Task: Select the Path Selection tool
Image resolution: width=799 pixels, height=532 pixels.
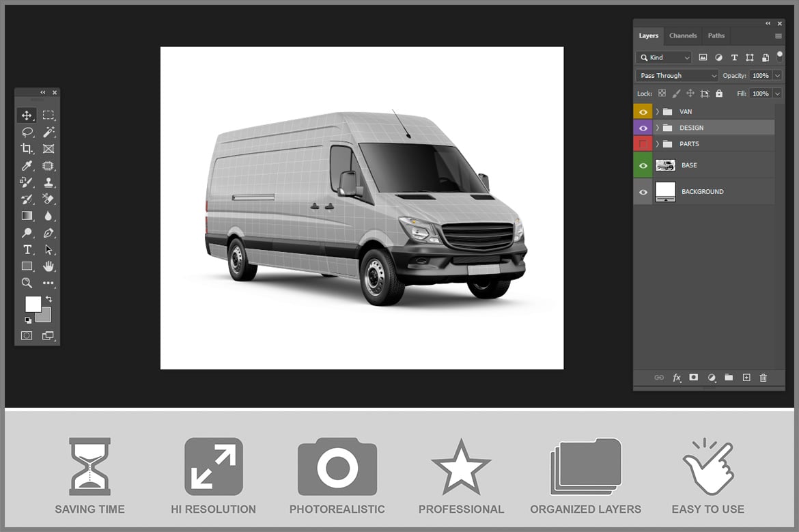Action: coord(48,249)
